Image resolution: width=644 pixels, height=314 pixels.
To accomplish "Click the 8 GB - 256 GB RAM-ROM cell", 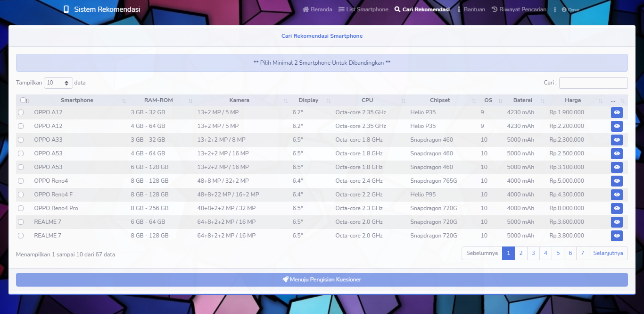I will click(149, 208).
